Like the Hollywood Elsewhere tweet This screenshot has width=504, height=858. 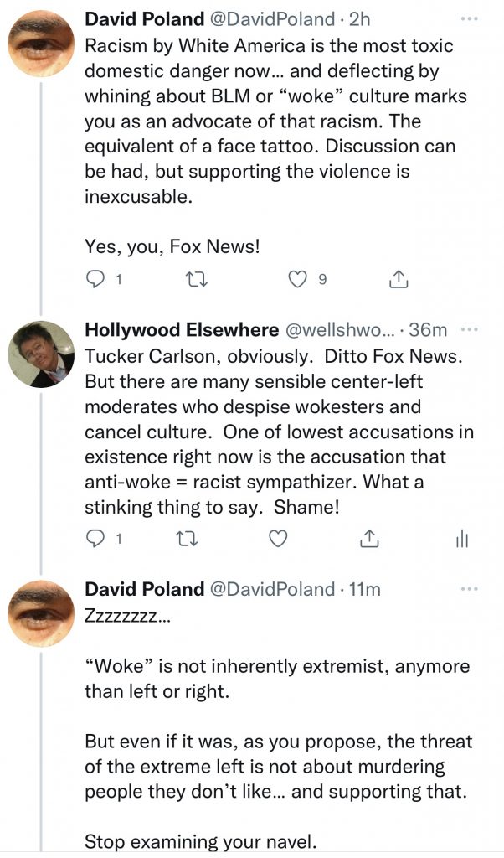pos(277,540)
